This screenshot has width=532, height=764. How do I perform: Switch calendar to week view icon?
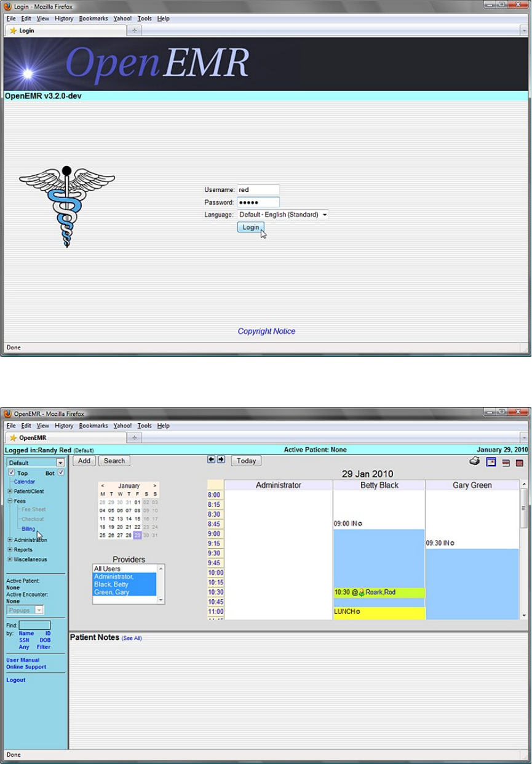(506, 463)
